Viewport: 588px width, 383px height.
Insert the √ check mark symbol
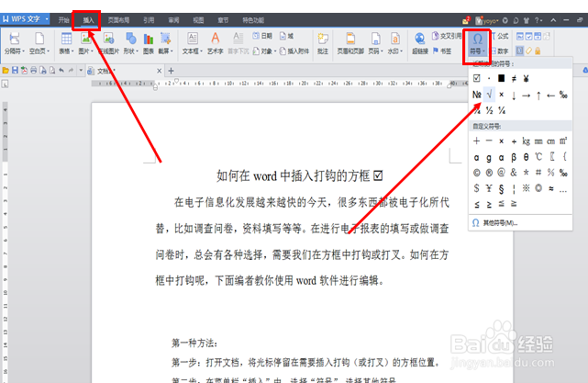(x=489, y=95)
